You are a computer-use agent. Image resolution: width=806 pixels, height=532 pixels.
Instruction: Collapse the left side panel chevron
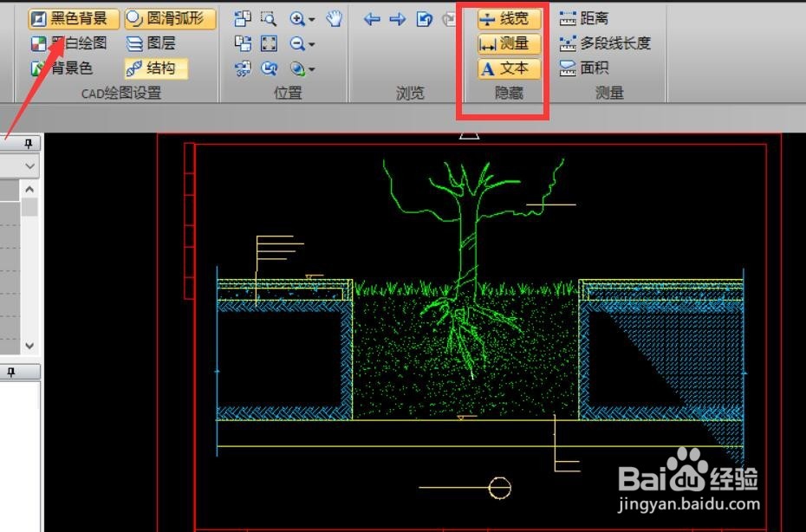(30, 165)
